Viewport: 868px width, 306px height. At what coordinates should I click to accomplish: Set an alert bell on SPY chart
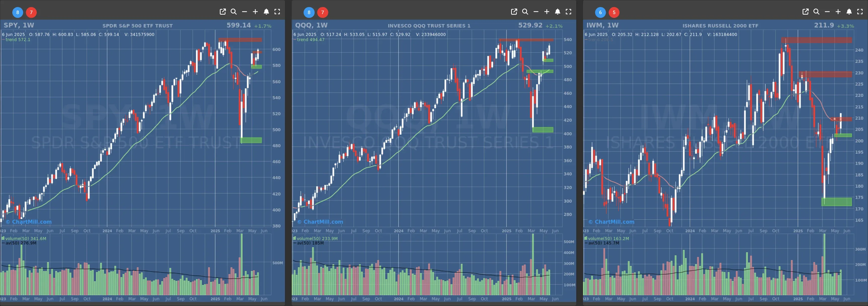266,12
